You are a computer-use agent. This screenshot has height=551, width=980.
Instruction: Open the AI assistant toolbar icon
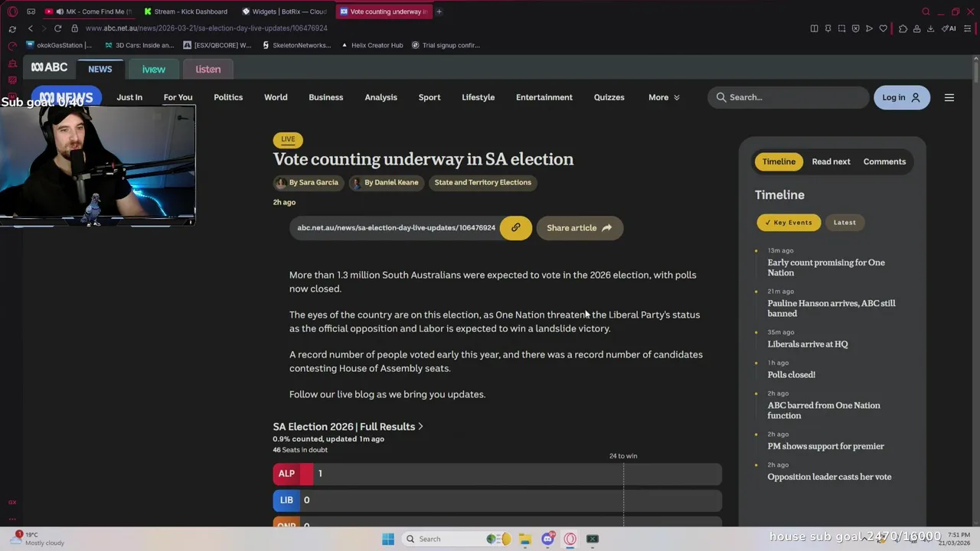click(949, 28)
